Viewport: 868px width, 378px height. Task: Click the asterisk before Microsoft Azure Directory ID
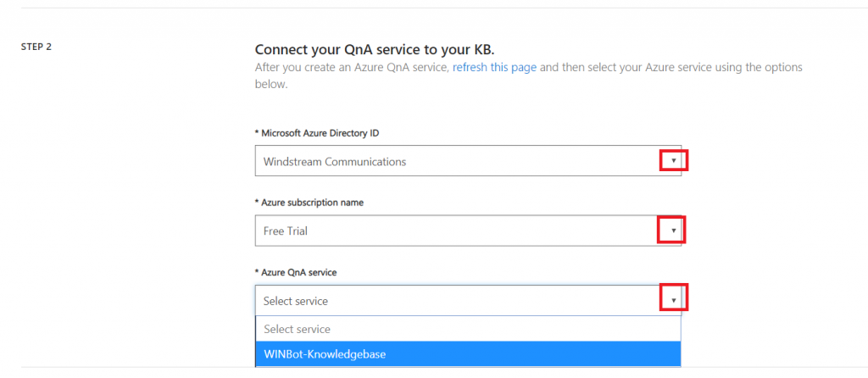pyautogui.click(x=257, y=133)
